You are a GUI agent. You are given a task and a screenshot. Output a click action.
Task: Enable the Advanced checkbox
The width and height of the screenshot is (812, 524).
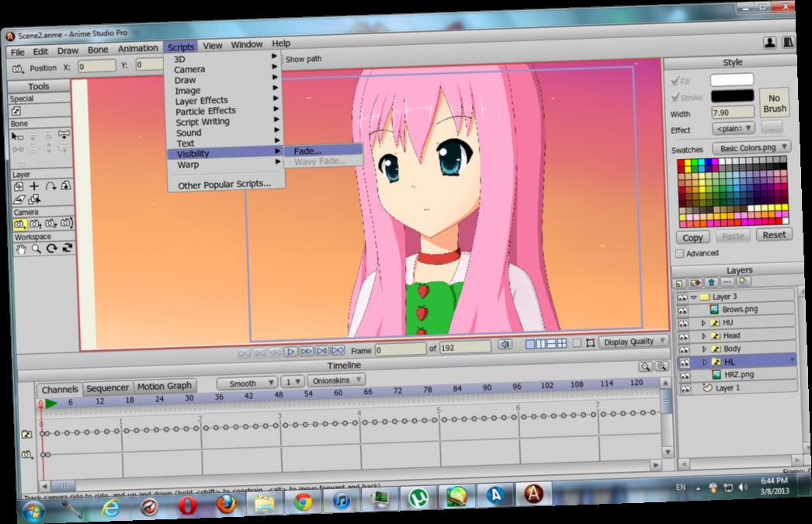[x=680, y=254]
